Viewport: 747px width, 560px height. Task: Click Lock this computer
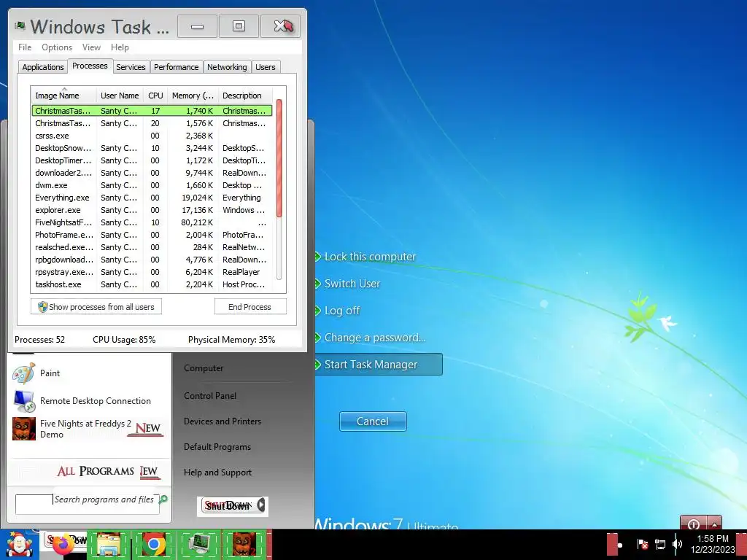(x=370, y=257)
